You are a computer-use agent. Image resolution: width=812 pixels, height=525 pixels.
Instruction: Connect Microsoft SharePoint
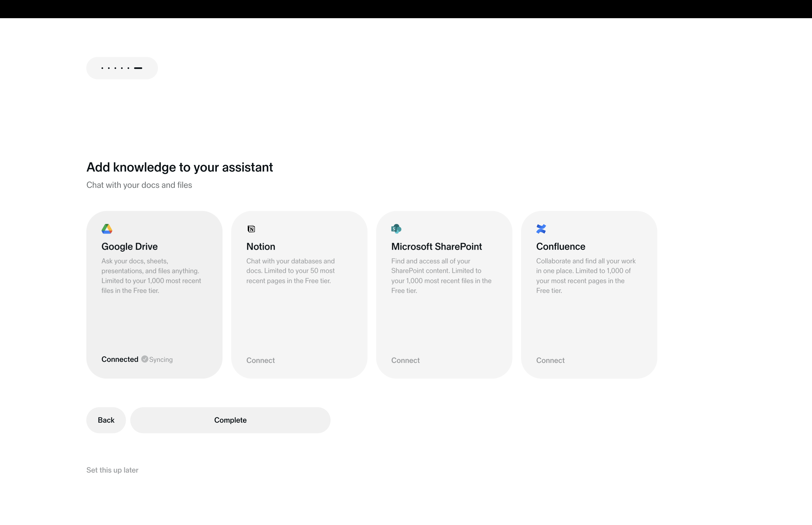405,360
